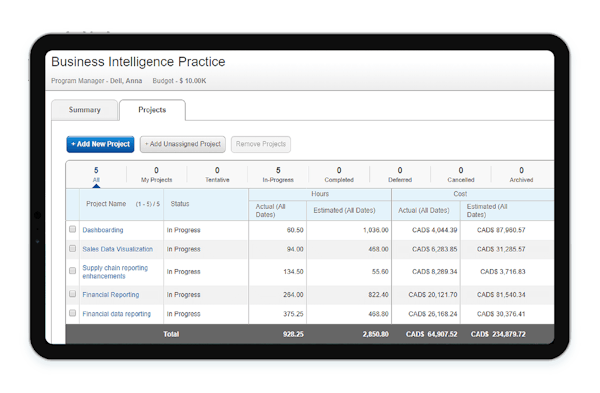Click Financial data reporting hours 375.25

293,314
